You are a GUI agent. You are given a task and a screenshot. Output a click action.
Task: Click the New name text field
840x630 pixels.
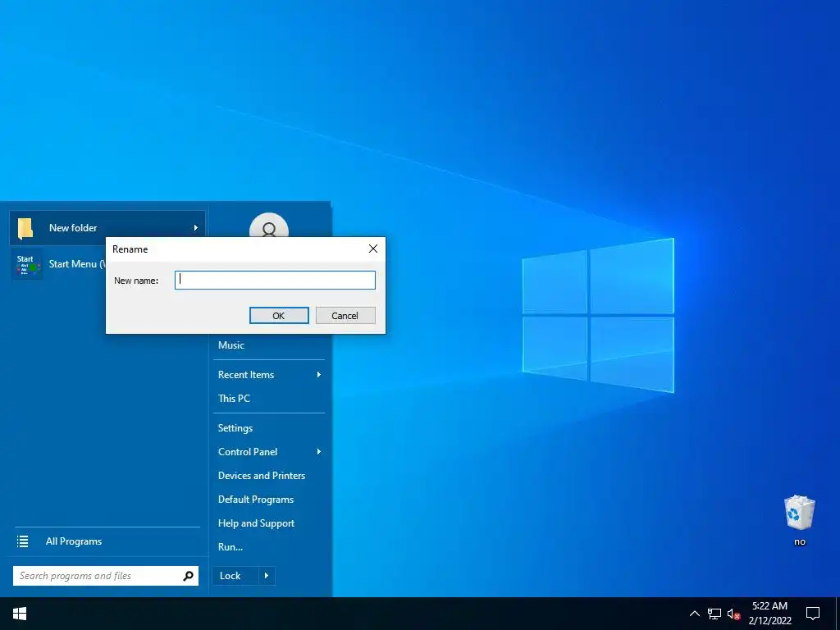coord(275,281)
